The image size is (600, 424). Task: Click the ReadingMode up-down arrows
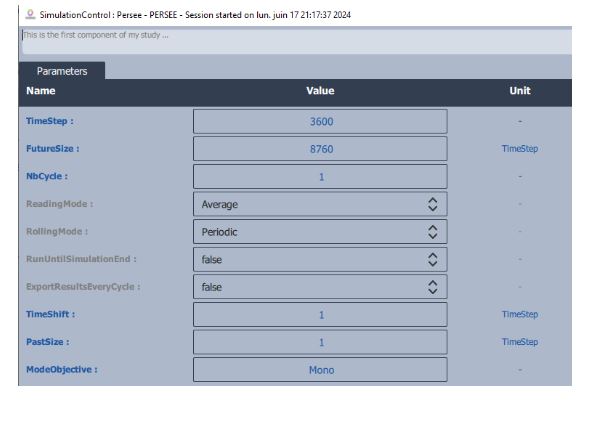[x=432, y=204]
